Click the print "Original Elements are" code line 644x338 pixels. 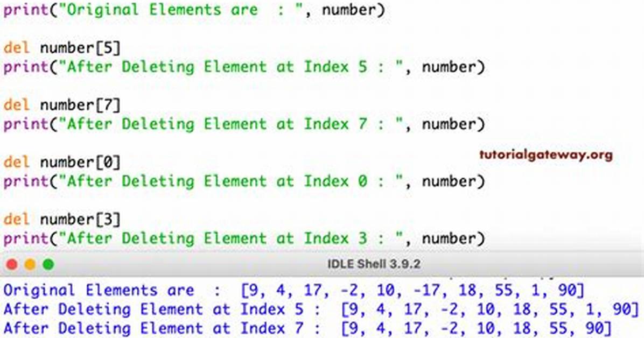[194, 10]
